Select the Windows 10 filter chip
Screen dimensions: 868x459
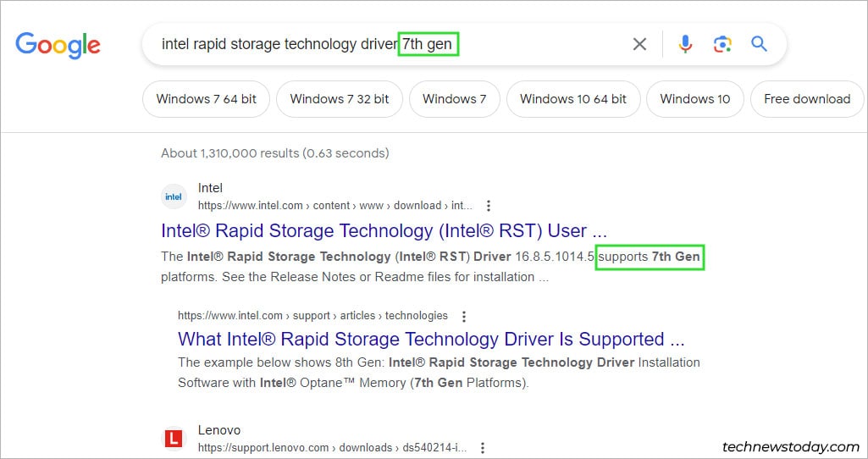[694, 99]
